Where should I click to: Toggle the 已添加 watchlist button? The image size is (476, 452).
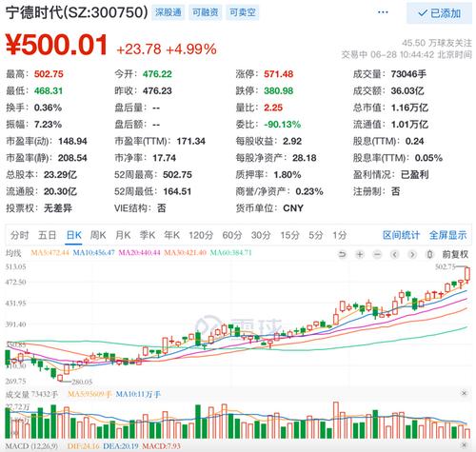coord(439,13)
